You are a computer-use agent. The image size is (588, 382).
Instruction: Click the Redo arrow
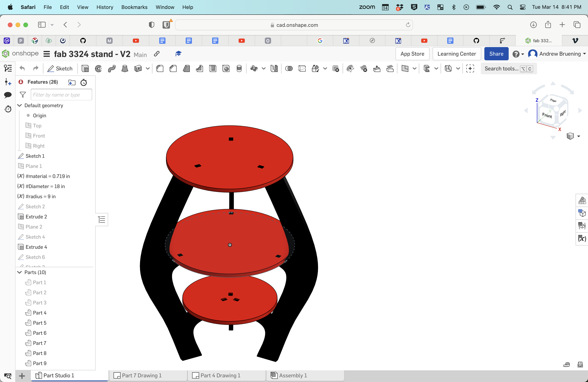pos(36,68)
